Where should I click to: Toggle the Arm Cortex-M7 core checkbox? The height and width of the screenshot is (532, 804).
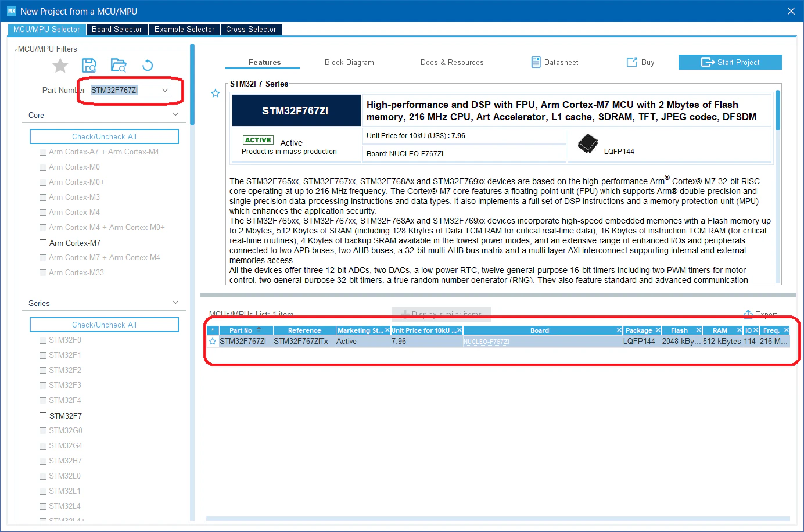point(43,243)
